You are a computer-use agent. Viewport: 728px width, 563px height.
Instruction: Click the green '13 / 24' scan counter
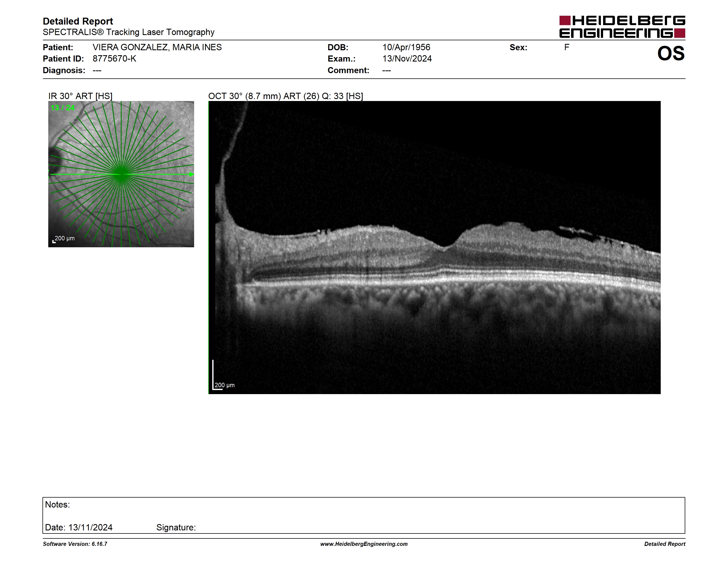click(63, 108)
